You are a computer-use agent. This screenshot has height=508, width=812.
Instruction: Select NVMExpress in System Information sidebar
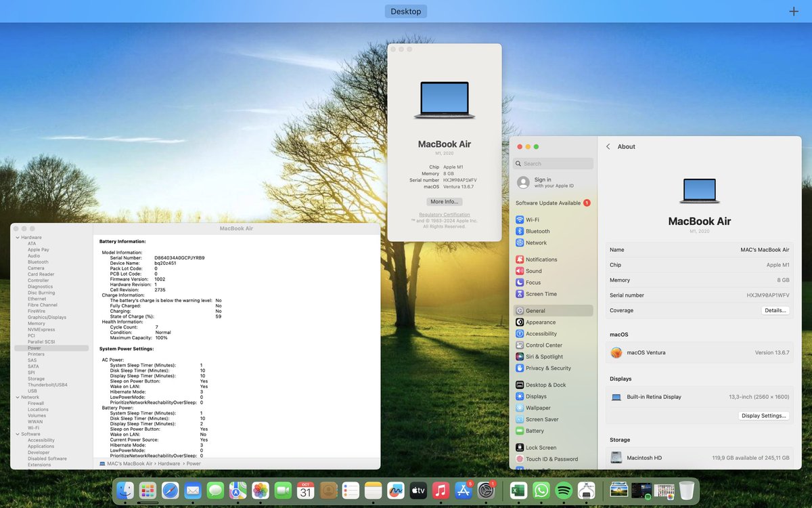coord(41,330)
